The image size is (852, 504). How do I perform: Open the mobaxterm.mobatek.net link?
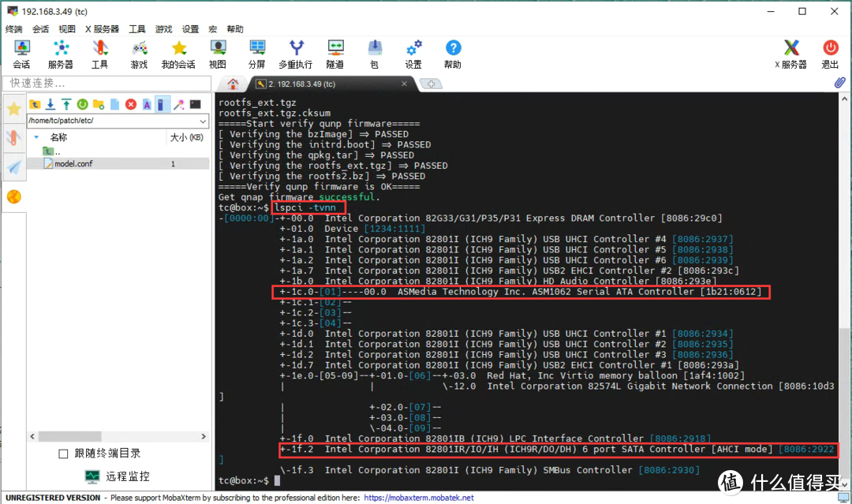pos(418,498)
